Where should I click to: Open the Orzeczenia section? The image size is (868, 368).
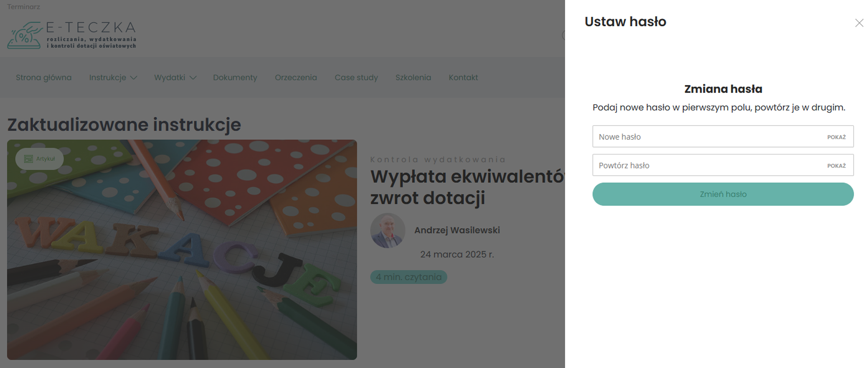click(296, 77)
